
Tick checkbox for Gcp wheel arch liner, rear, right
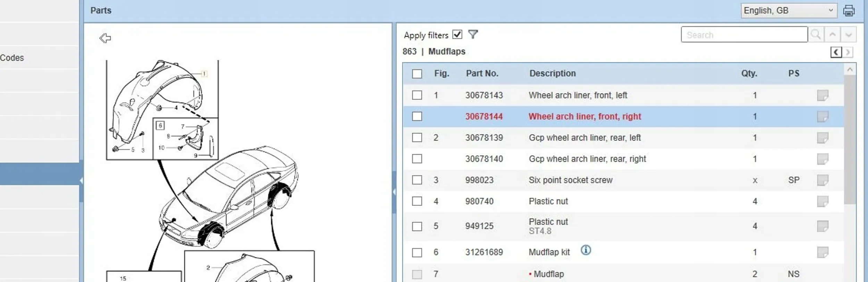pos(417,159)
